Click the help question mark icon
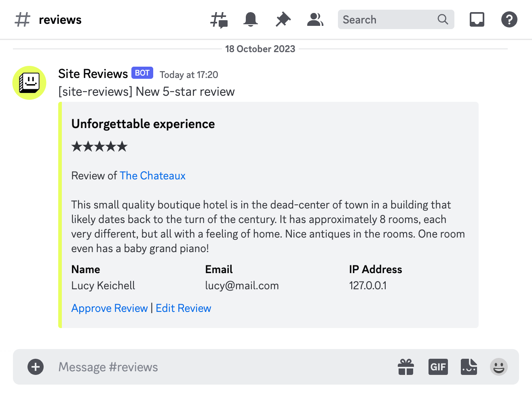532x404 pixels. (x=509, y=19)
